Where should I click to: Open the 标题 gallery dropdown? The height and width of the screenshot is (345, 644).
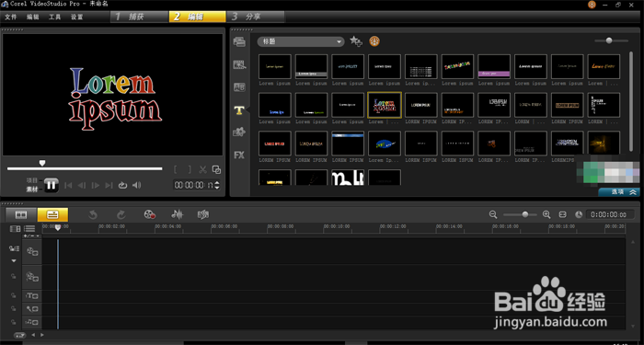pyautogui.click(x=301, y=41)
